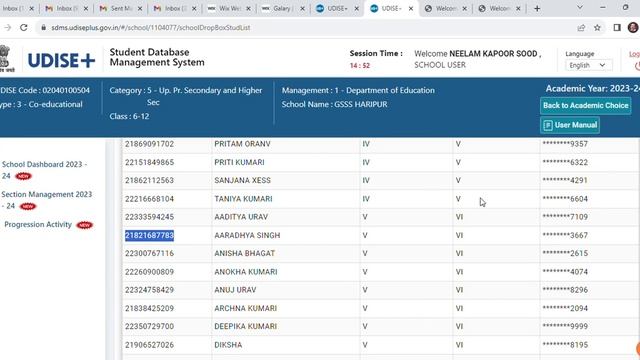
Task: Close the Galary tab
Action: pyautogui.click(x=302, y=8)
